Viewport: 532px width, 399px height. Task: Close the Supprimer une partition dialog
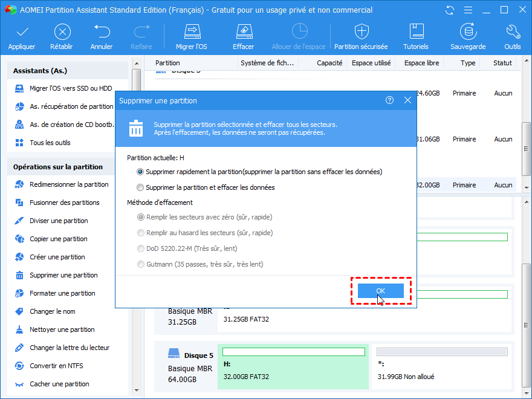click(407, 100)
